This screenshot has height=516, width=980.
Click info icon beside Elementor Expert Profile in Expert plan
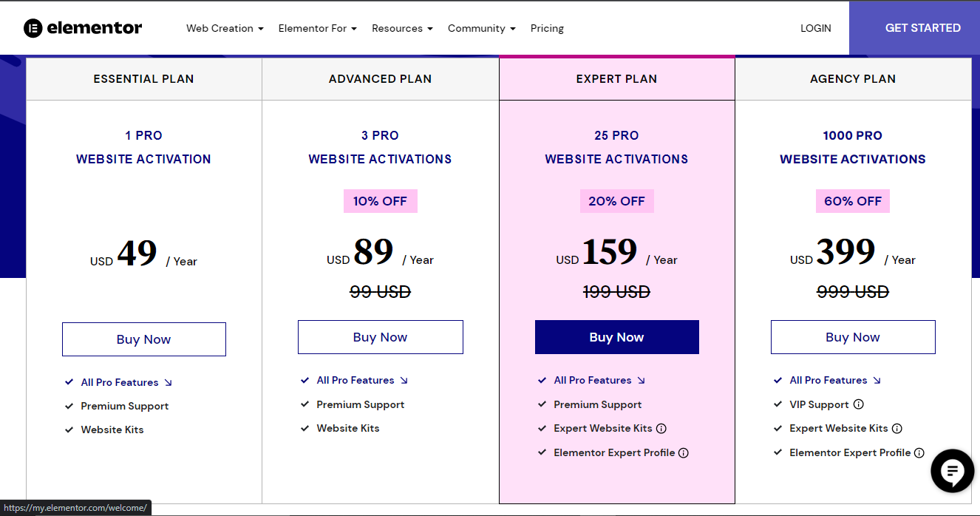(x=684, y=452)
